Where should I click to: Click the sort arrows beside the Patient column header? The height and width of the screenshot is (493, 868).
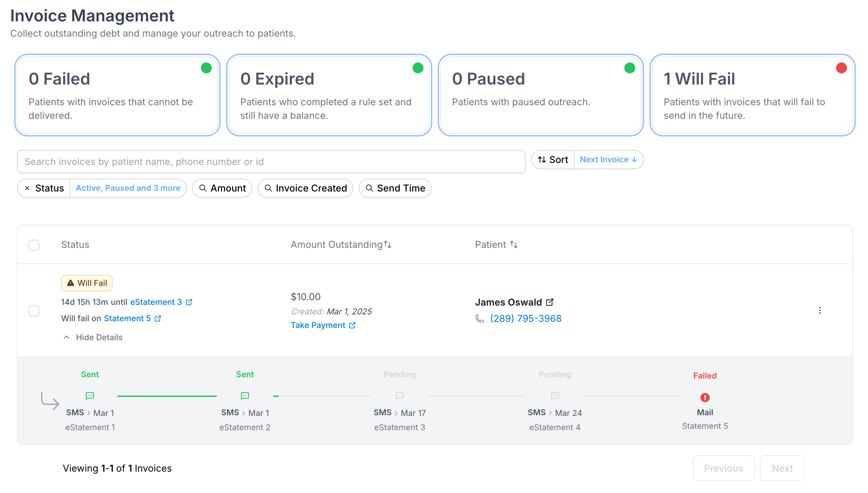(x=513, y=244)
